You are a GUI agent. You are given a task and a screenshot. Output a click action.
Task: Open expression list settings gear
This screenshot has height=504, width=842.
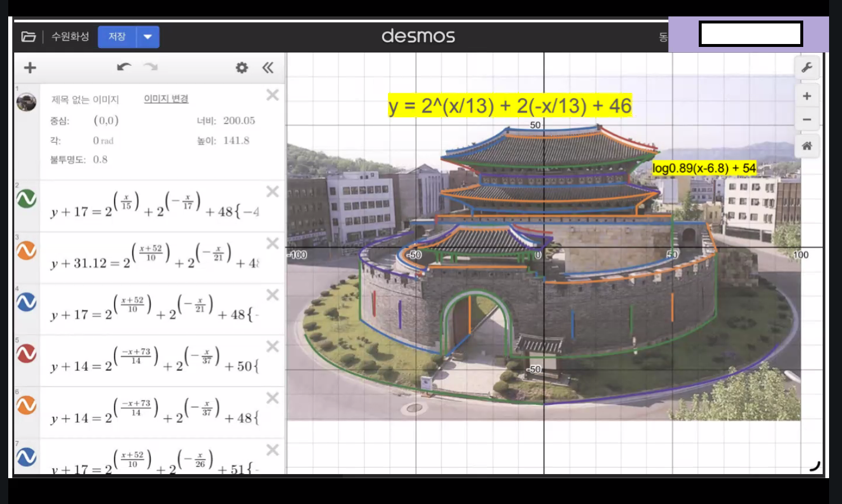(x=242, y=67)
